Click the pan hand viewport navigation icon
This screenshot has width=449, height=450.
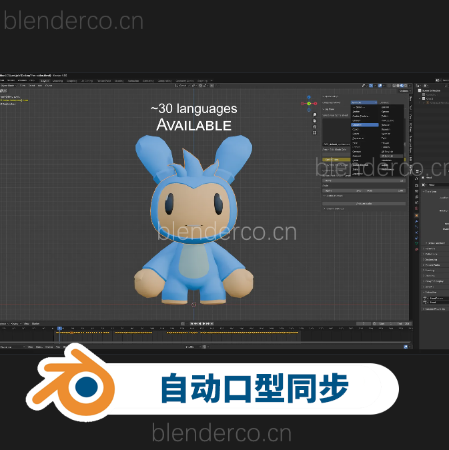[314, 121]
